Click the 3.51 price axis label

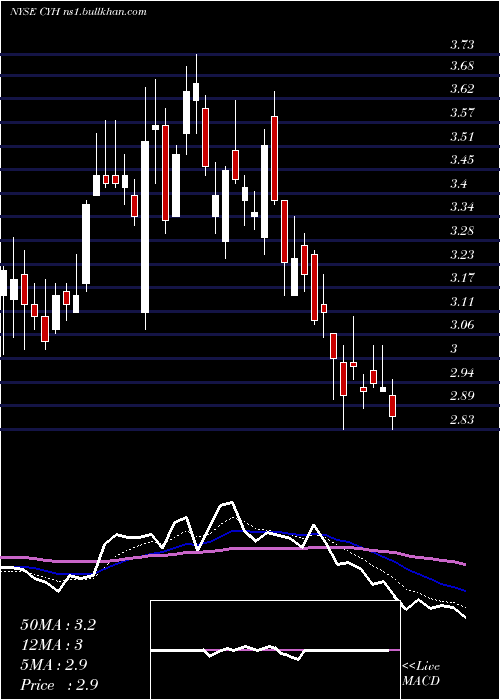tap(462, 137)
